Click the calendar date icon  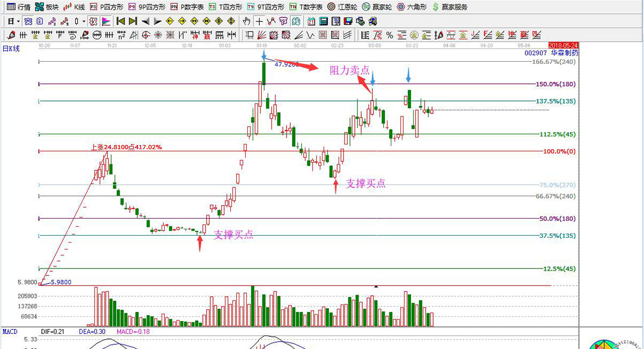point(311,21)
